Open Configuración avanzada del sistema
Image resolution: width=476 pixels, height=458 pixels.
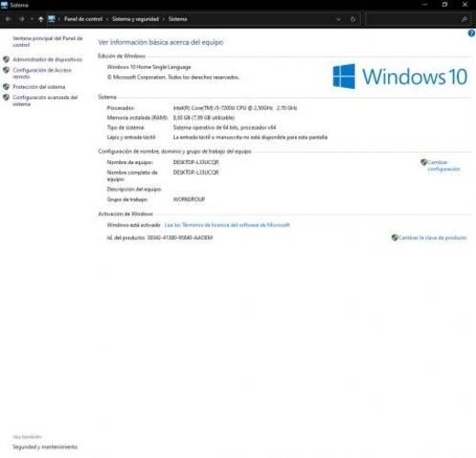45,101
